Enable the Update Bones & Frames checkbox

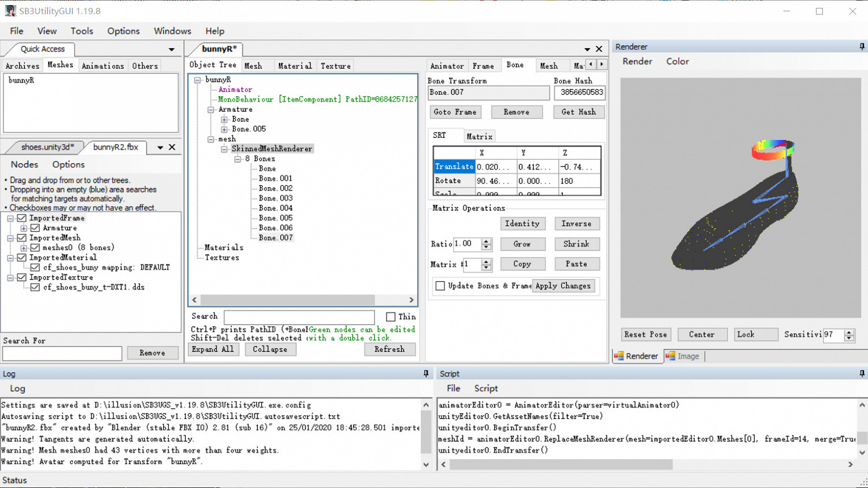(x=440, y=286)
